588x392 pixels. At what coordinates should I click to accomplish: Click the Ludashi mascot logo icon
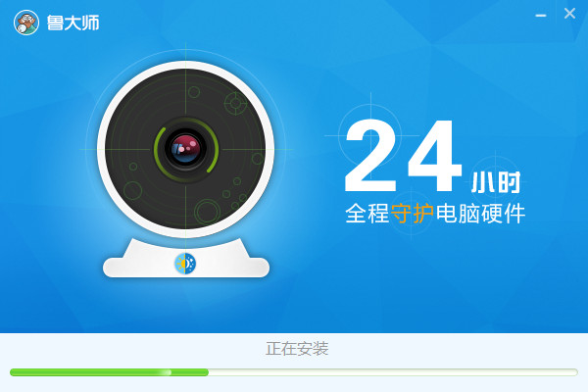[x=26, y=23]
